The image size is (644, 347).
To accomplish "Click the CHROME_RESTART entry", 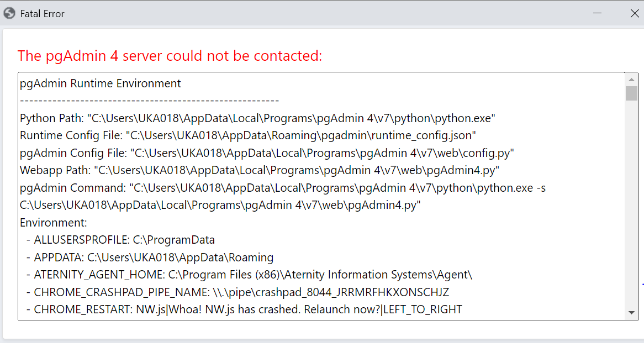I will [x=244, y=309].
